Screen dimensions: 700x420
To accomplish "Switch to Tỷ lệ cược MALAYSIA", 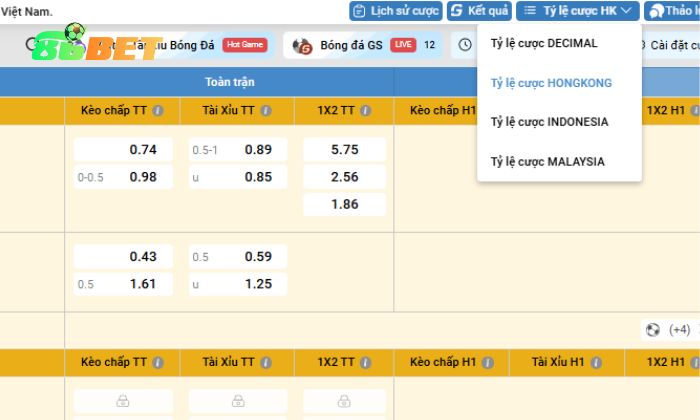I will 547,161.
